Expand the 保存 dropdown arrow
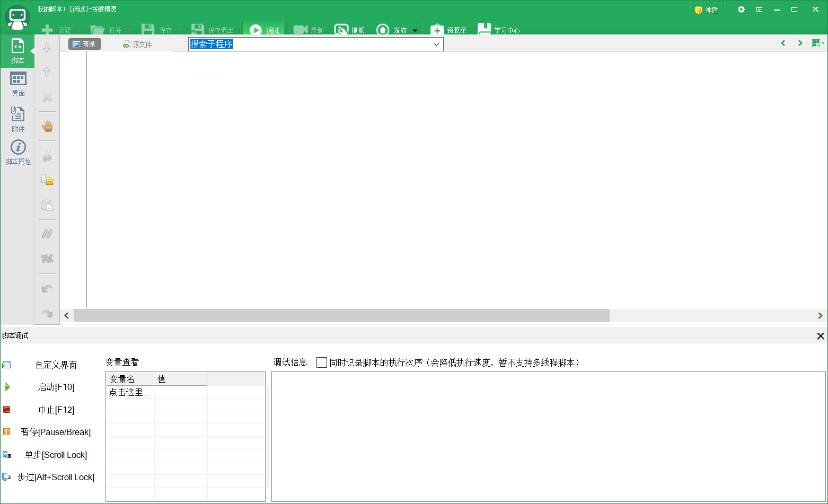 tap(180, 30)
